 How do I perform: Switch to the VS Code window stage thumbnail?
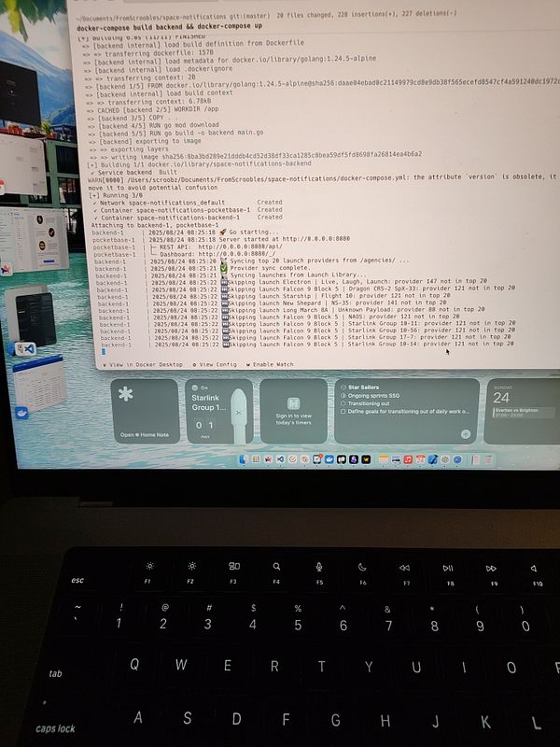pyautogui.click(x=35, y=317)
